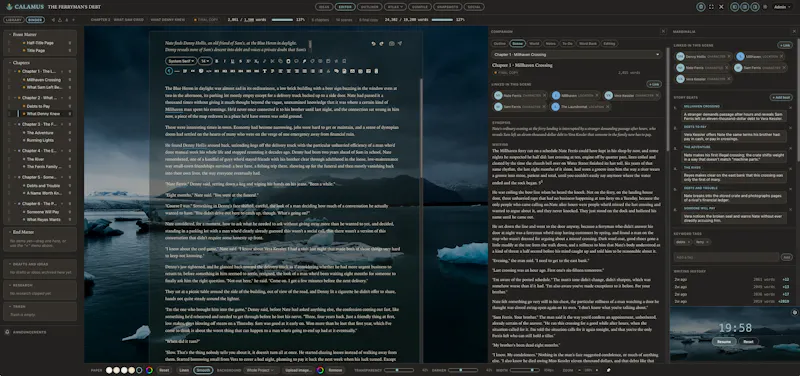Switch to the Editor tab
This screenshot has height=376, width=800.
click(x=344, y=7)
